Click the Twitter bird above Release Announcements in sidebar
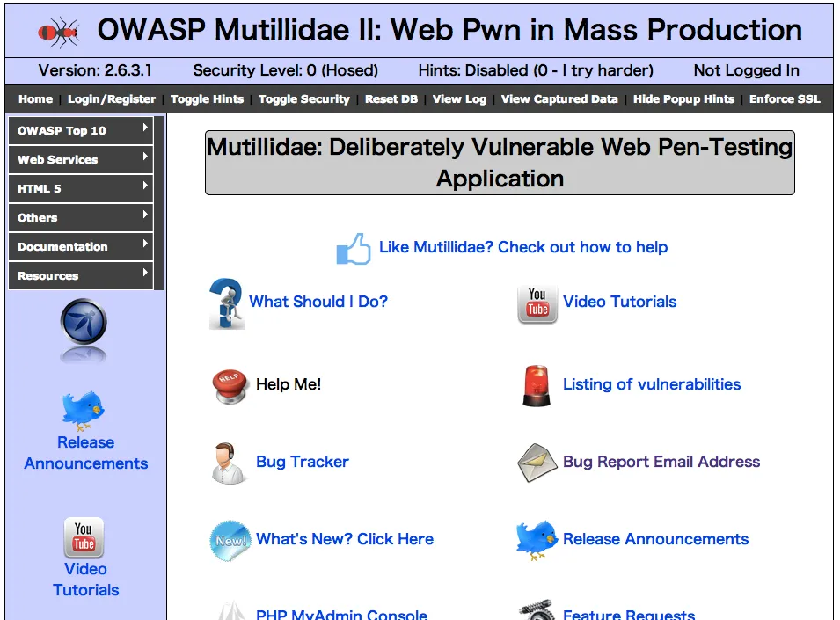The width and height of the screenshot is (840, 620). tap(84, 410)
